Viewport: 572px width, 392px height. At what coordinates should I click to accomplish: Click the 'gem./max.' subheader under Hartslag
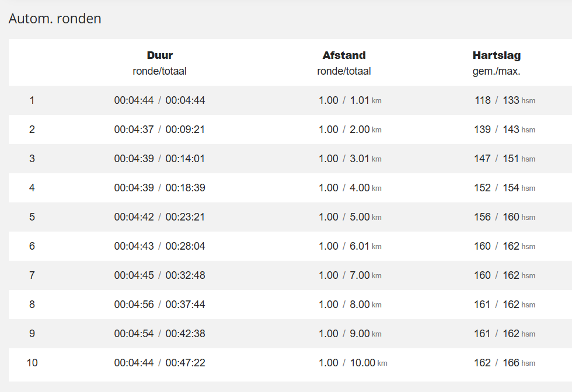tap(496, 71)
